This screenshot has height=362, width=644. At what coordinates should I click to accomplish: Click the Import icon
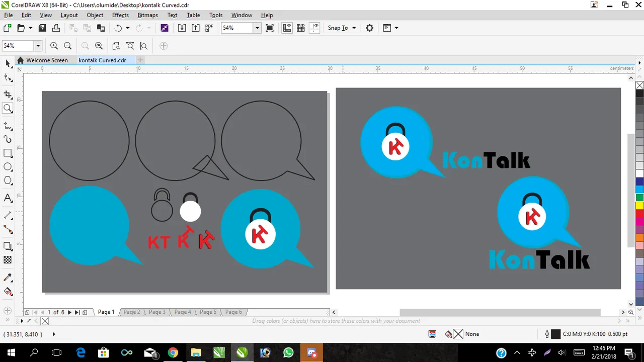[x=182, y=28]
